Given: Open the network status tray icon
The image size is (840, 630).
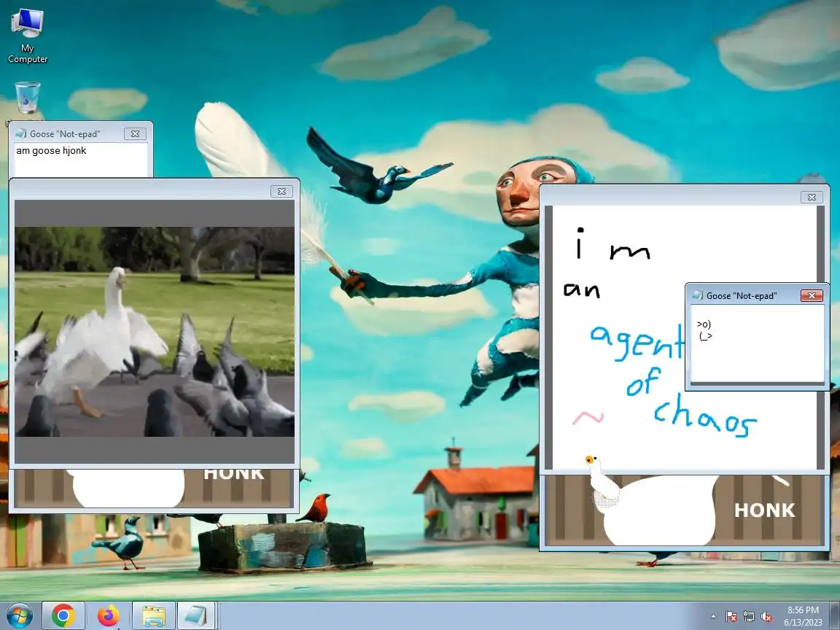Looking at the screenshot, I should pos(749,617).
